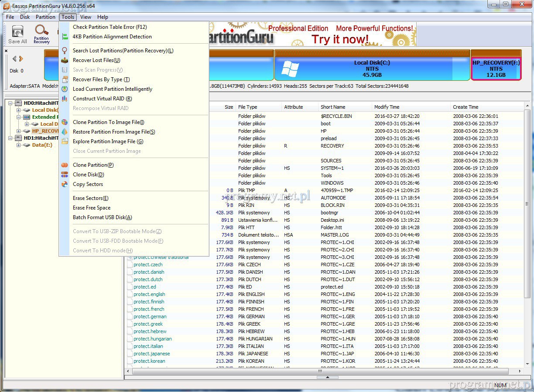Select Batch Format USB Disk option
The image size is (534, 392).
[x=102, y=217]
